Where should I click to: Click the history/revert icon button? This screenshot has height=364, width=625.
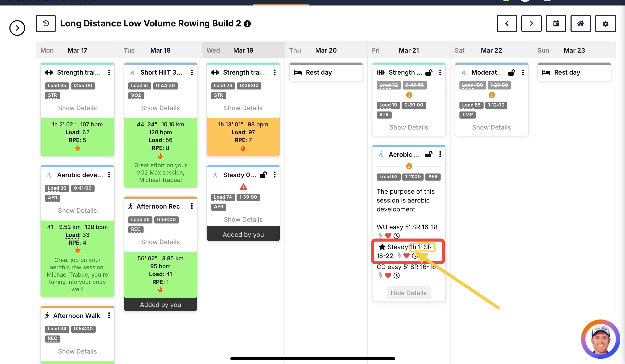pyautogui.click(x=46, y=24)
